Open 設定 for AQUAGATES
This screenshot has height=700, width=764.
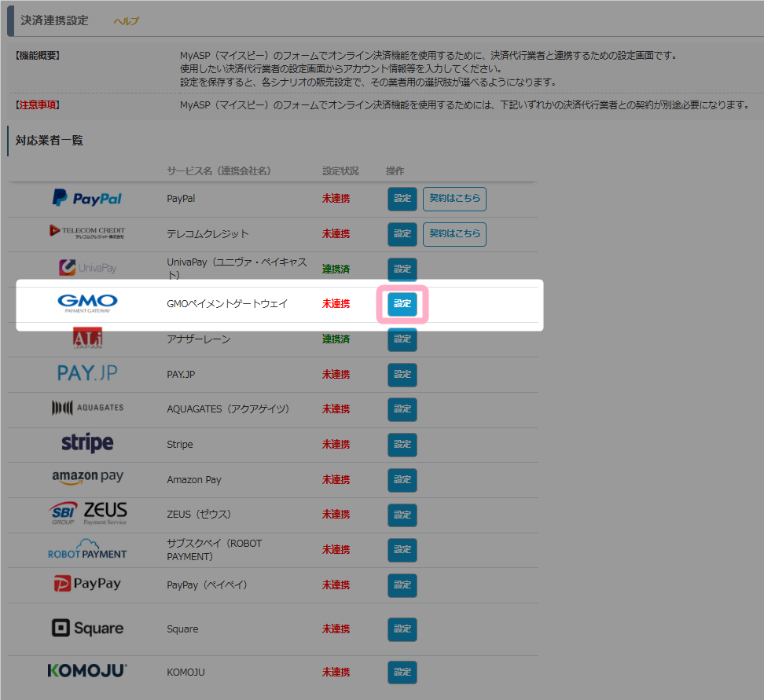(402, 409)
